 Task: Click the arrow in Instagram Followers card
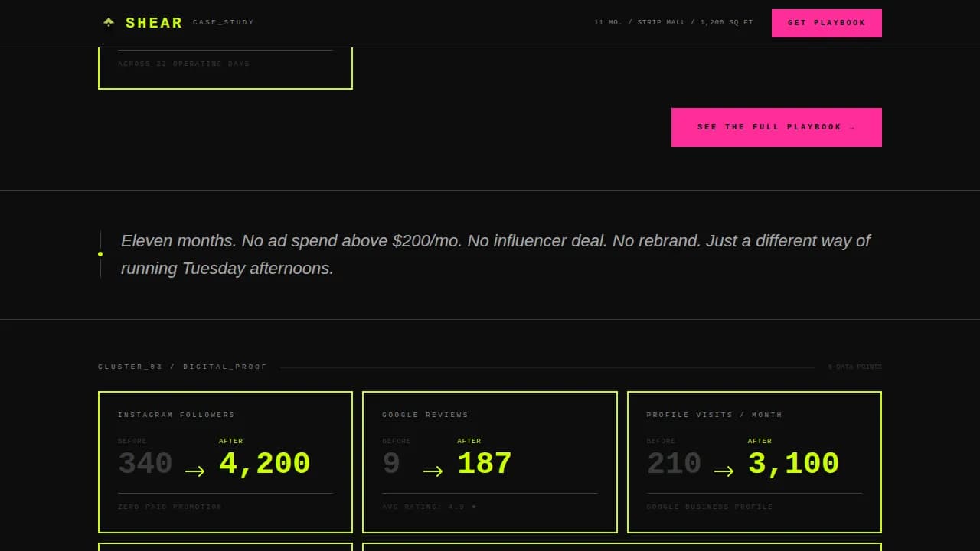pyautogui.click(x=195, y=471)
